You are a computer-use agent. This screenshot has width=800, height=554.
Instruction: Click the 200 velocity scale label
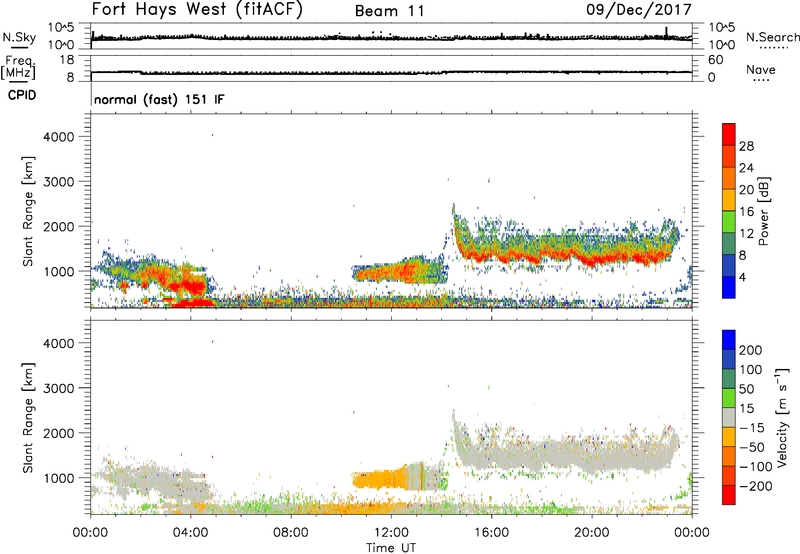tap(751, 350)
